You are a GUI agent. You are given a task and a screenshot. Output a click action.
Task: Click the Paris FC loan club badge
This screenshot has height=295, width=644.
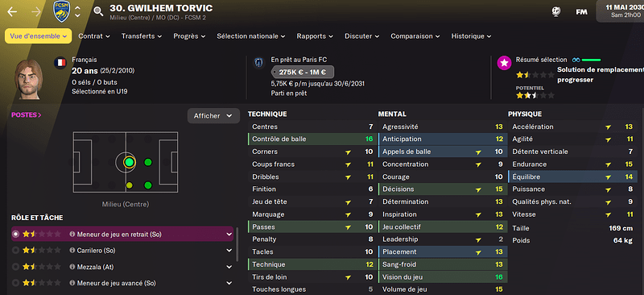(258, 64)
